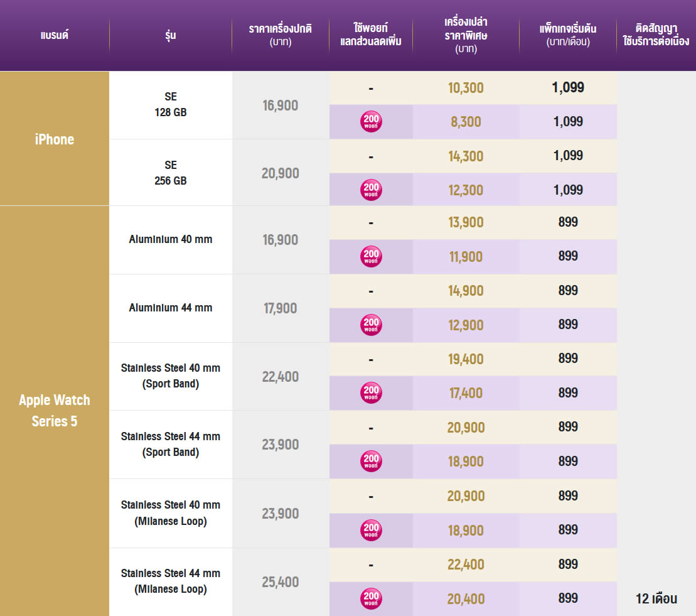This screenshot has width=696, height=616.
Task: Select the 25,400 regular price
Action: pyautogui.click(x=280, y=582)
